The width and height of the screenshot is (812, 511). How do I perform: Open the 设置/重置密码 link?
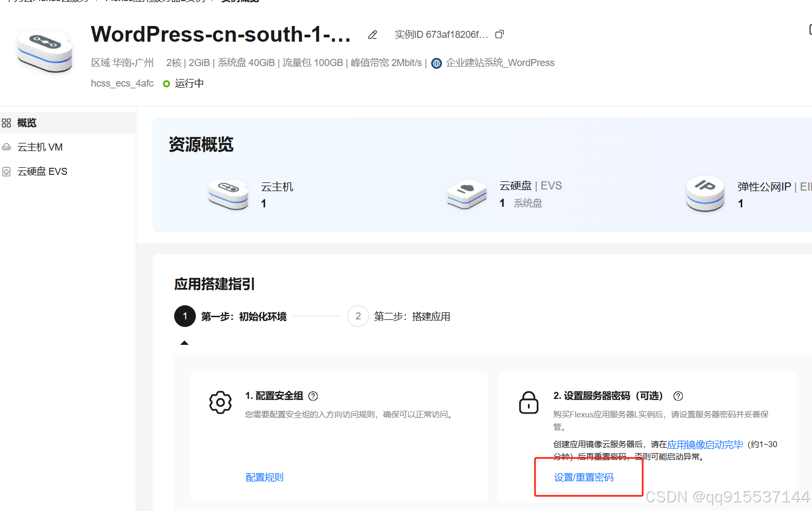point(584,477)
